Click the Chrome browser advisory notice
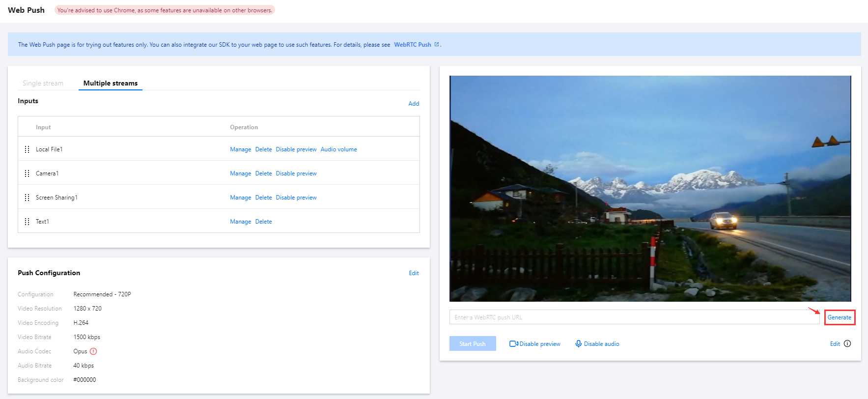Viewport: 868px width, 399px height. (x=165, y=10)
